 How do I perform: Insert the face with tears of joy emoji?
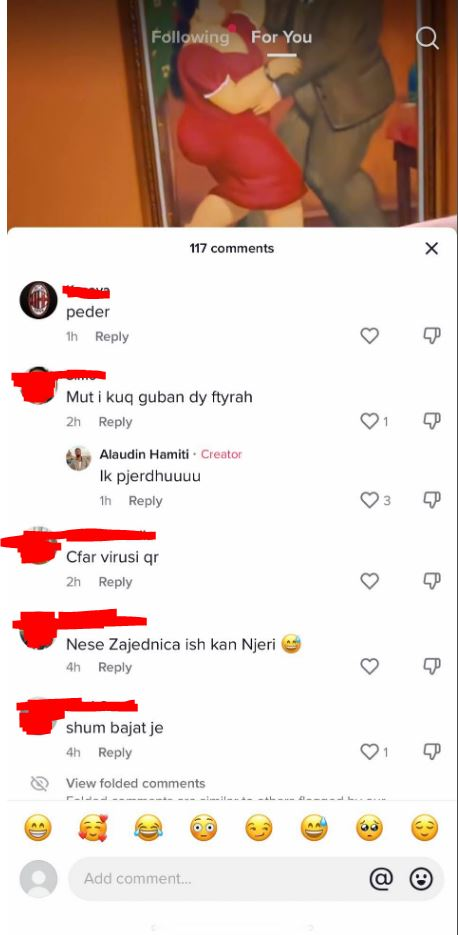coord(148,828)
